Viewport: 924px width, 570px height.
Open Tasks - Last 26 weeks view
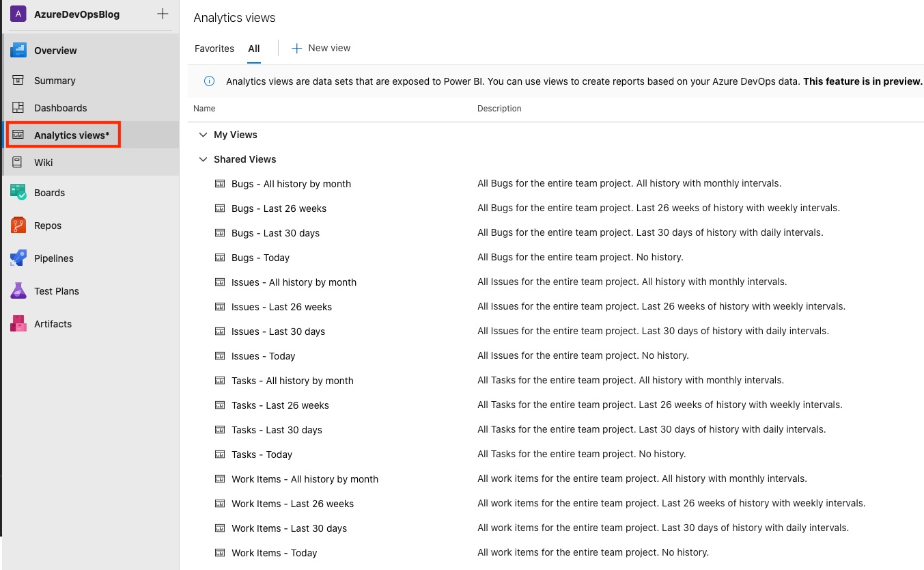(x=280, y=405)
